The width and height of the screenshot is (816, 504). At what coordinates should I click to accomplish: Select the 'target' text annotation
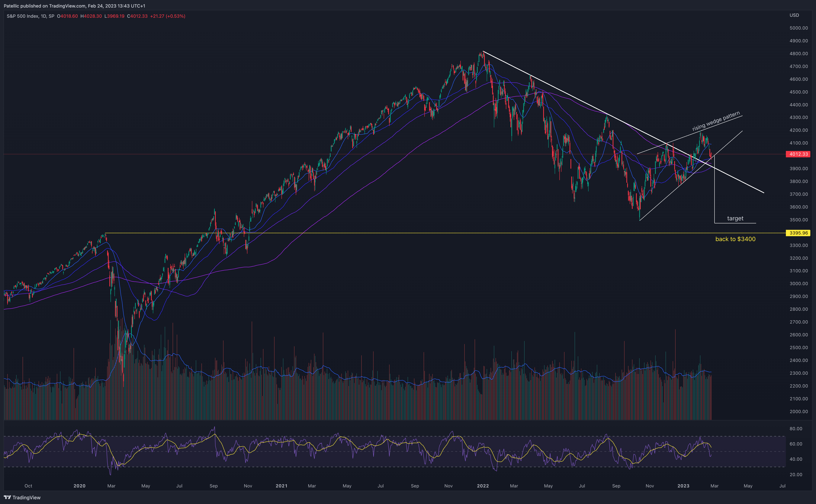pyautogui.click(x=735, y=218)
